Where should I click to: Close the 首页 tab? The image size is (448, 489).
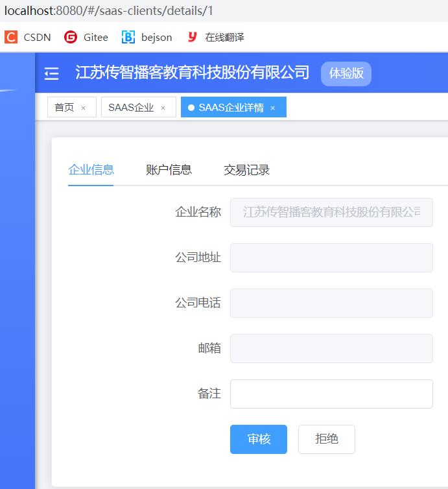point(83,108)
